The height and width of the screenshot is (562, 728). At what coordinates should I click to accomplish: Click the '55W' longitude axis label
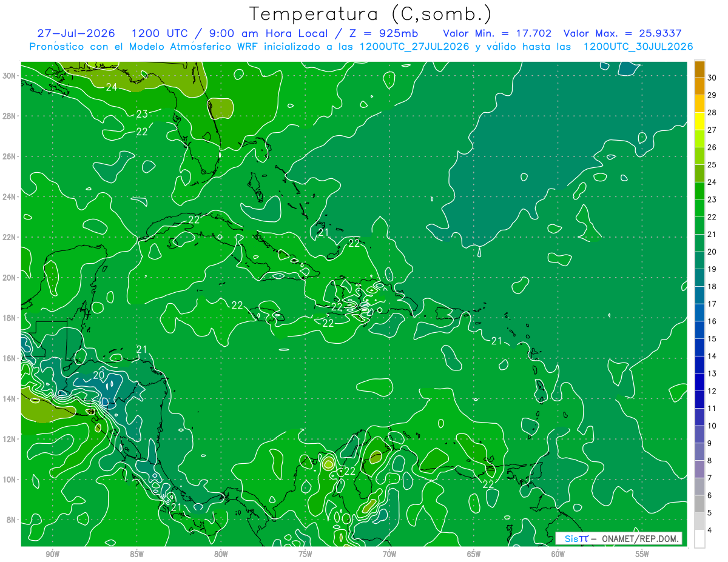point(642,554)
